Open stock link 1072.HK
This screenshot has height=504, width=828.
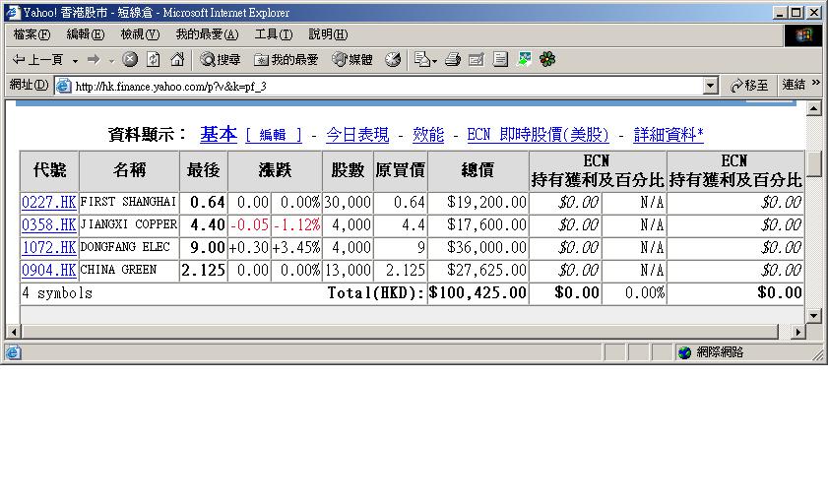[x=49, y=247]
